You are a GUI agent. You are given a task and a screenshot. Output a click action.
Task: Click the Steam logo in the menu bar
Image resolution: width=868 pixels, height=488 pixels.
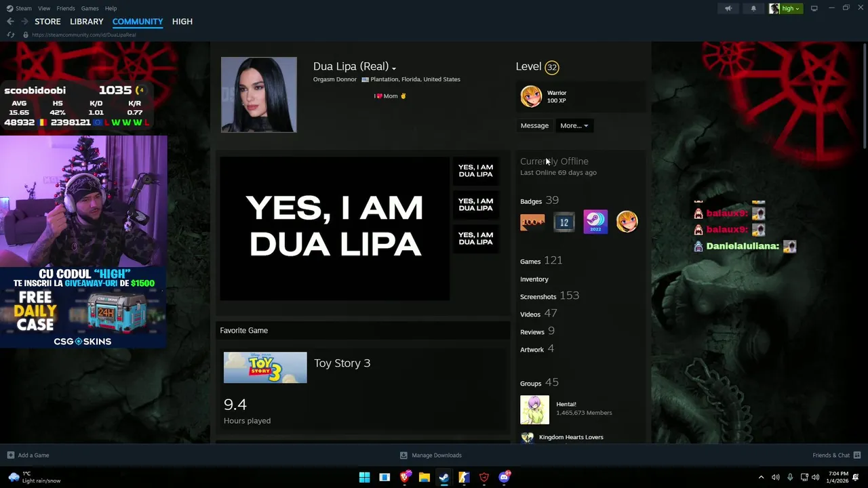click(x=9, y=8)
